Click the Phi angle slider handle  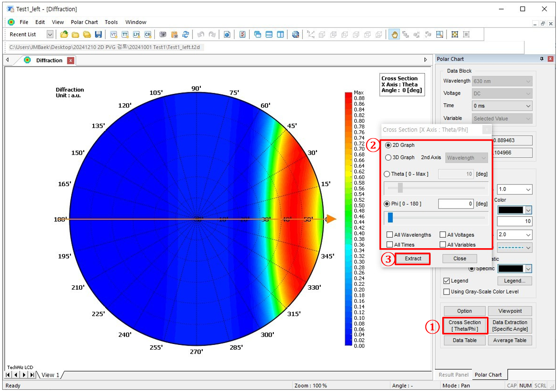click(x=390, y=218)
